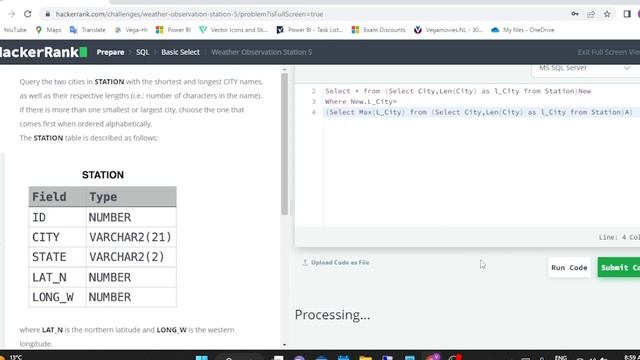Click the scrollbar down arrow in problem pane
Viewport: 640px width, 360px height.
click(x=284, y=345)
